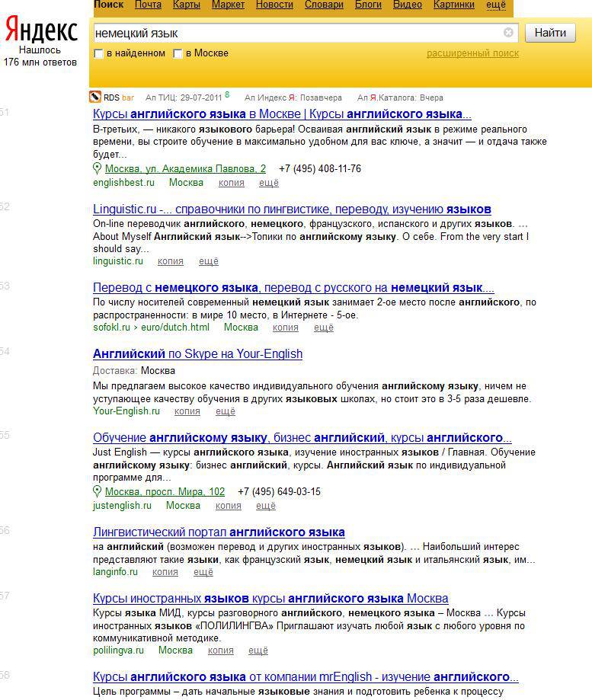
Task: Click 'Москва' region label next to englishbest.ru
Action: (186, 182)
